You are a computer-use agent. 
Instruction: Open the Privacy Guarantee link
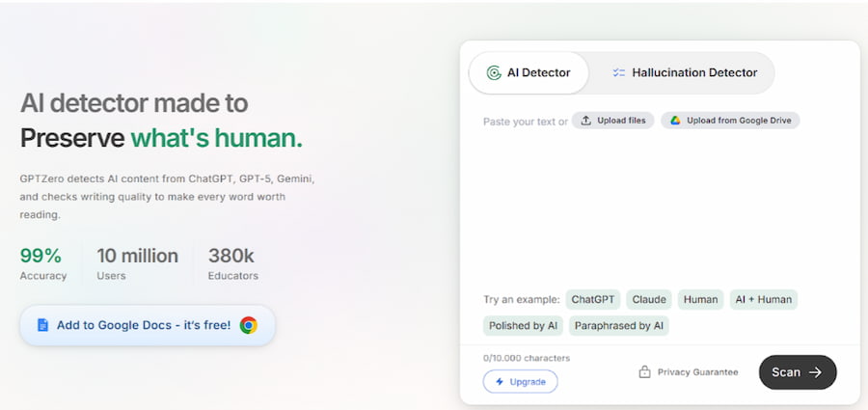coord(688,372)
